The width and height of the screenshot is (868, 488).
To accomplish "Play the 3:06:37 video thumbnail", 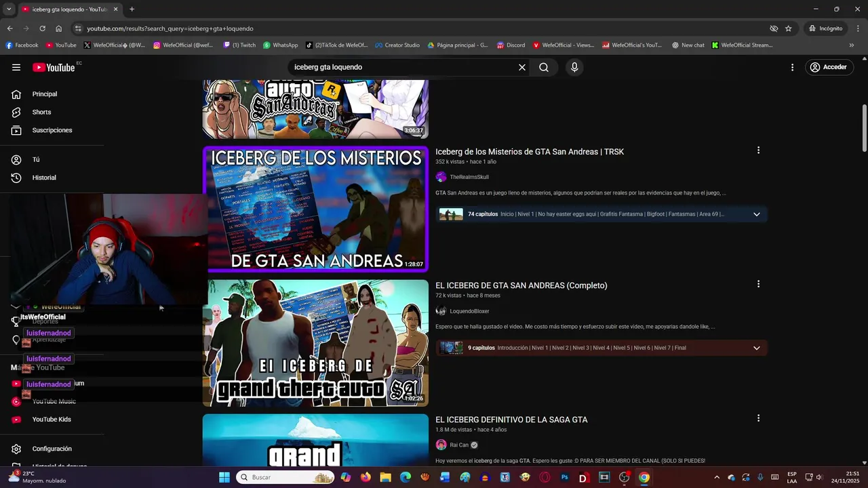I will (315, 109).
